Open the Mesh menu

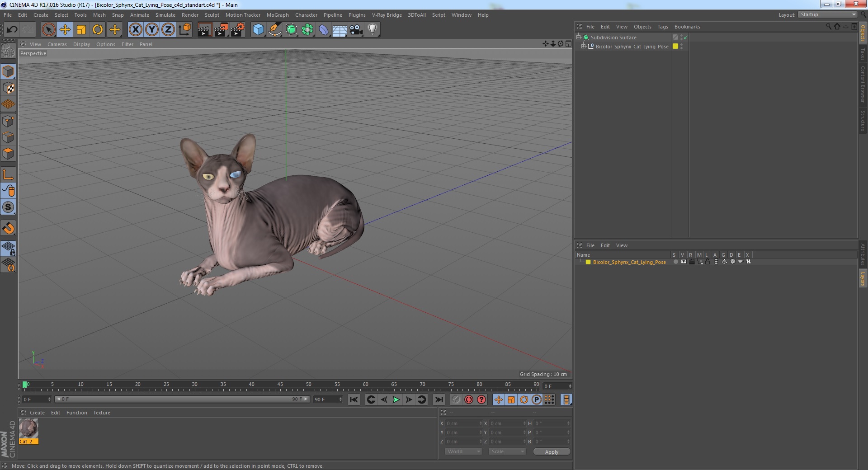[99, 15]
